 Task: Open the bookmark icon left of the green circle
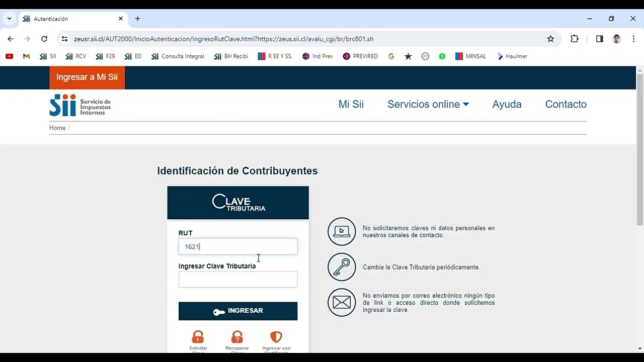(425, 56)
